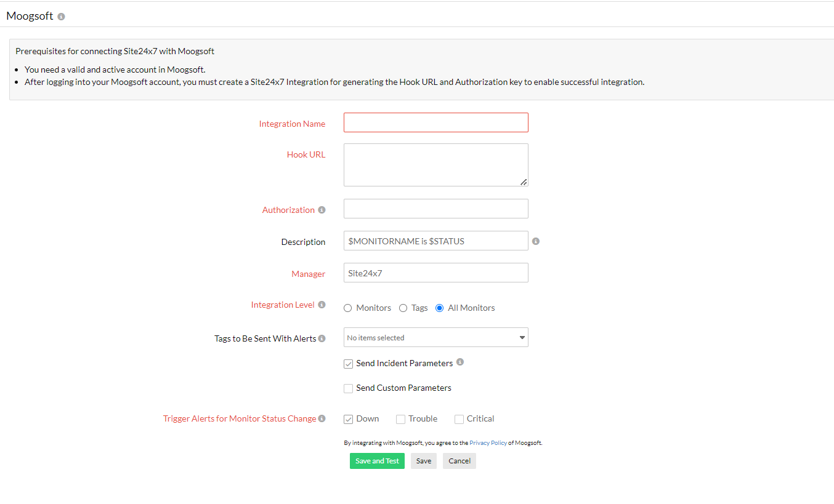Check the Critical status checkbox
Image resolution: width=834 pixels, height=504 pixels.
[x=459, y=419]
